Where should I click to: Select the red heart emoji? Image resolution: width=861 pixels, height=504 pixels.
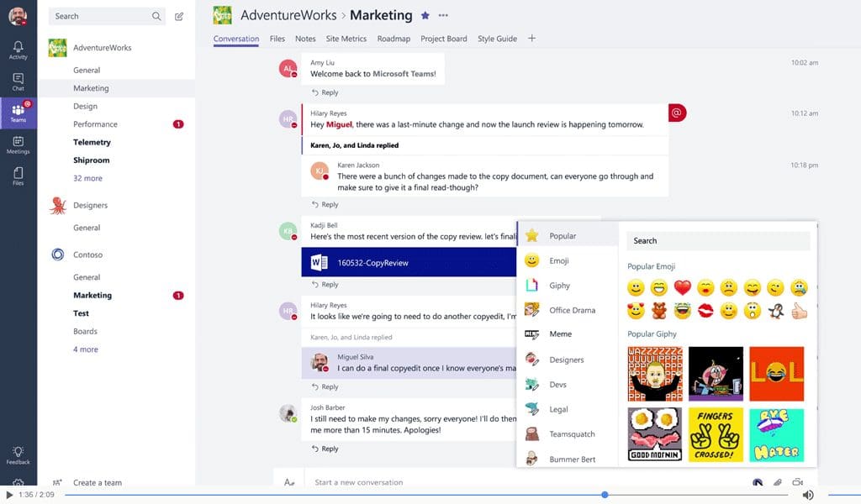683,287
